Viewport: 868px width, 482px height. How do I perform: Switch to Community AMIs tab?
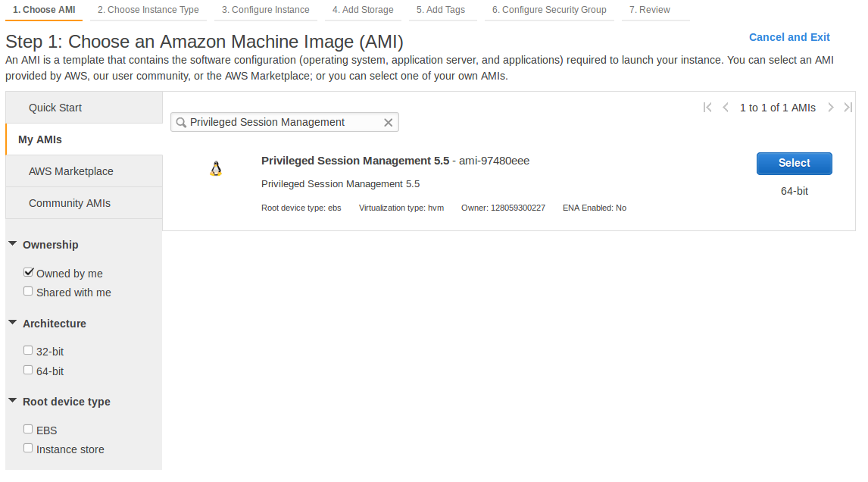[70, 203]
